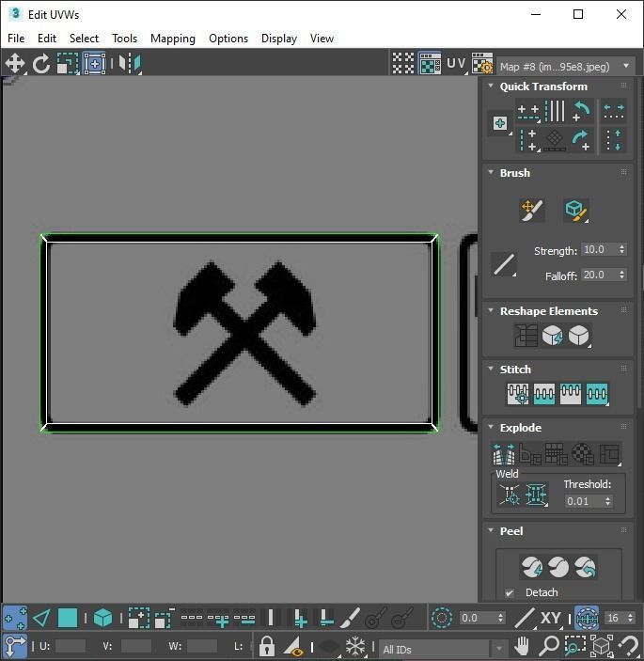Select the Relax brush
This screenshot has height=661, width=644.
(x=575, y=210)
